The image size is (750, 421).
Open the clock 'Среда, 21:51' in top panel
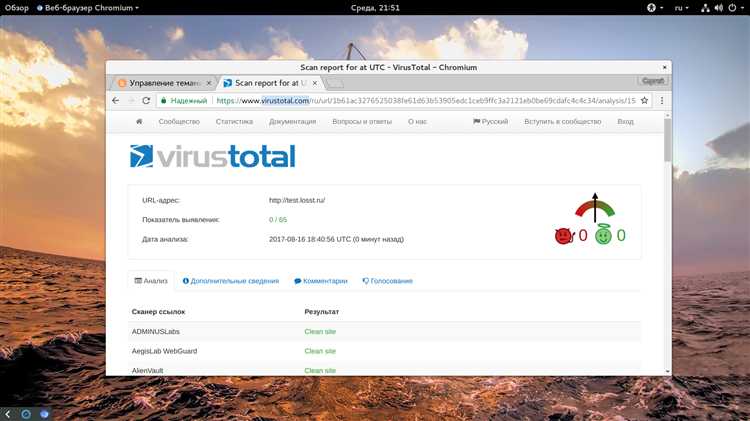(375, 8)
